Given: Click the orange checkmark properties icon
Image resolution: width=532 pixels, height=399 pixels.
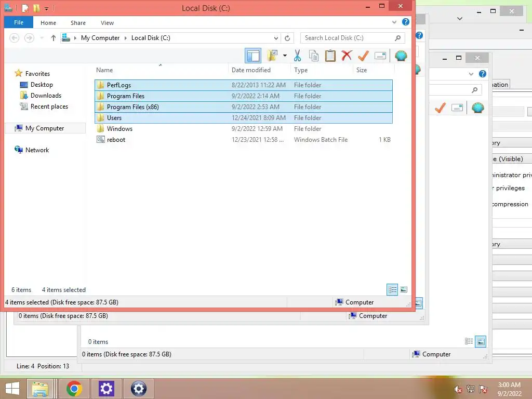Looking at the screenshot, I should [363, 56].
